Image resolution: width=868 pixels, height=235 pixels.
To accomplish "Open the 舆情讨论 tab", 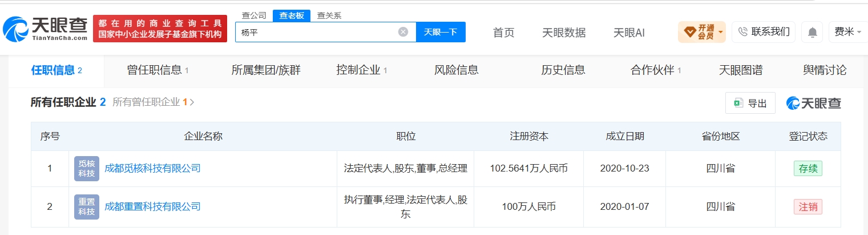I will [825, 70].
